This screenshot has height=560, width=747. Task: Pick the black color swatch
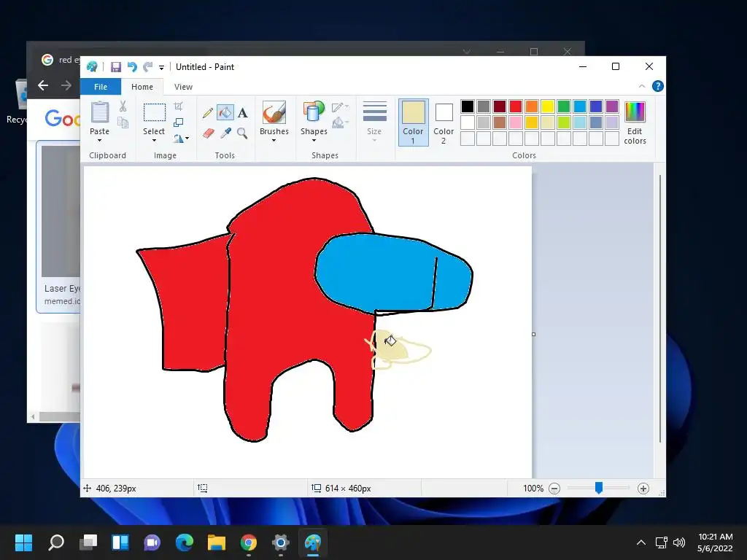(x=468, y=106)
